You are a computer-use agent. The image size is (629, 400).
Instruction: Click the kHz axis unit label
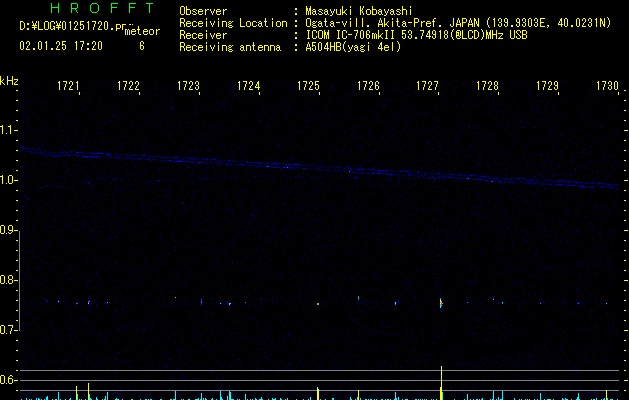9,81
